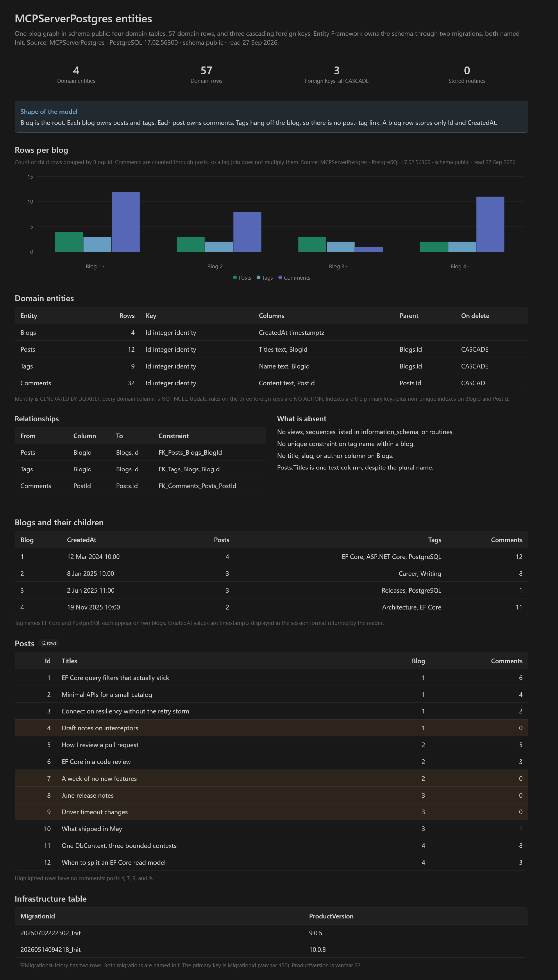558x980 pixels.
Task: Click 'No unique constraint on tag name' line
Action: (x=346, y=444)
